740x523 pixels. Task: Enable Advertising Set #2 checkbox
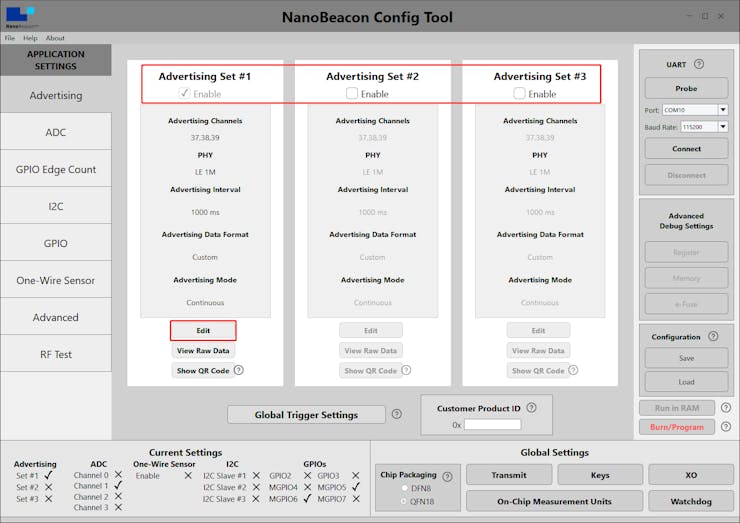point(352,93)
